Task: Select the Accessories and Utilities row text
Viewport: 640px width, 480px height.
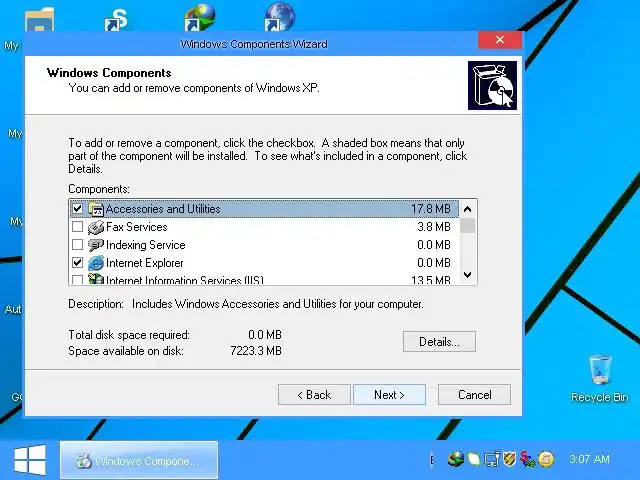Action: [x=163, y=209]
